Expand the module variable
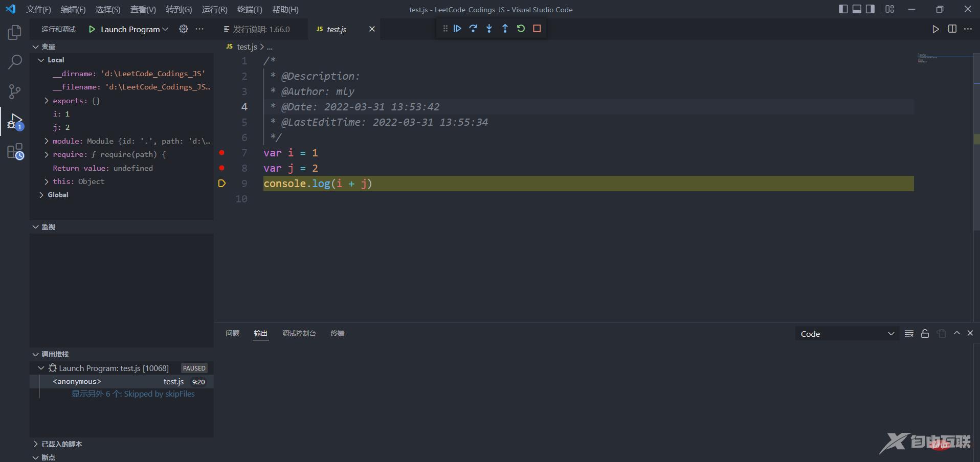Screen dimensions: 980x462 pyautogui.click(x=47, y=141)
